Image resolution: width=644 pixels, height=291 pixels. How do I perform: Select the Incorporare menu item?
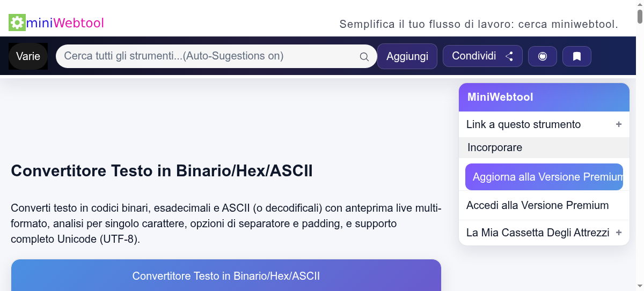coord(495,147)
